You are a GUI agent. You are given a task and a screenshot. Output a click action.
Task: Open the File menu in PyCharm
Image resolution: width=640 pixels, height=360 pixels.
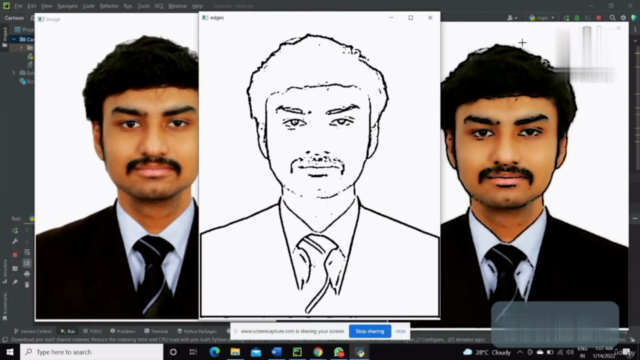pos(18,6)
